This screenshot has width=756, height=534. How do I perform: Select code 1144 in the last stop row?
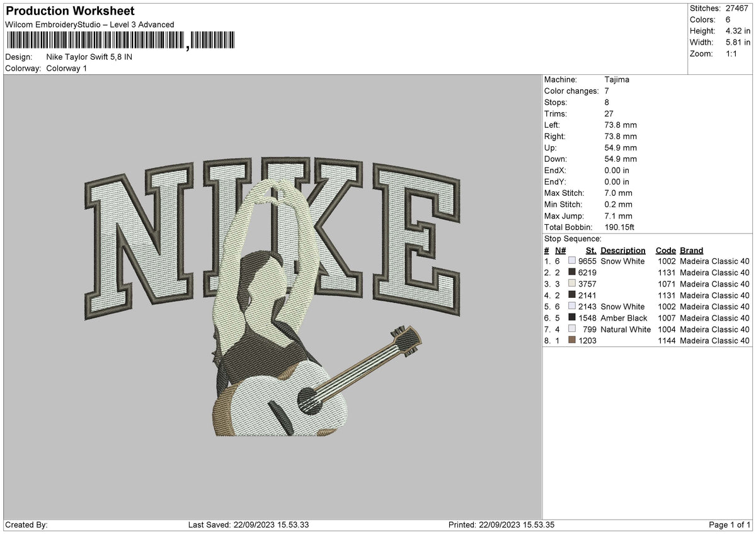[x=667, y=341]
